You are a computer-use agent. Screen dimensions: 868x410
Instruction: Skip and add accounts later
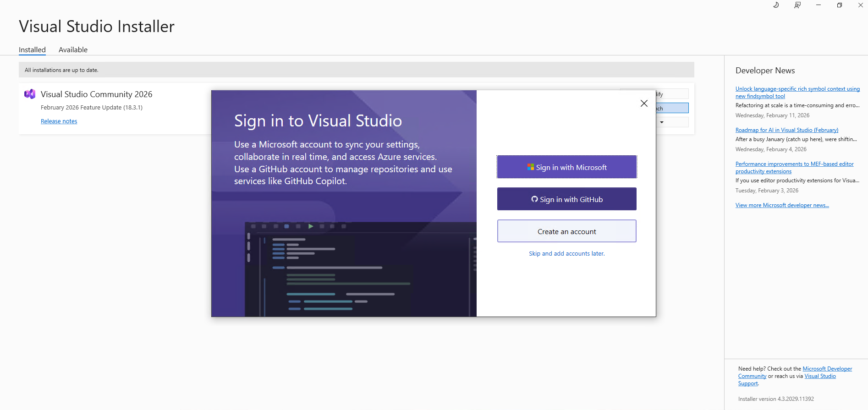[567, 254]
